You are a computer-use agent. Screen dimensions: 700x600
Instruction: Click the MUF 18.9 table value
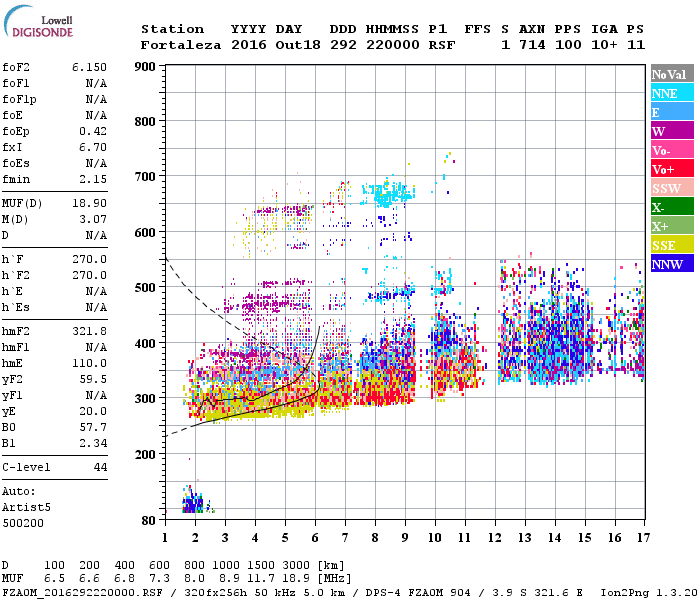[x=296, y=579]
